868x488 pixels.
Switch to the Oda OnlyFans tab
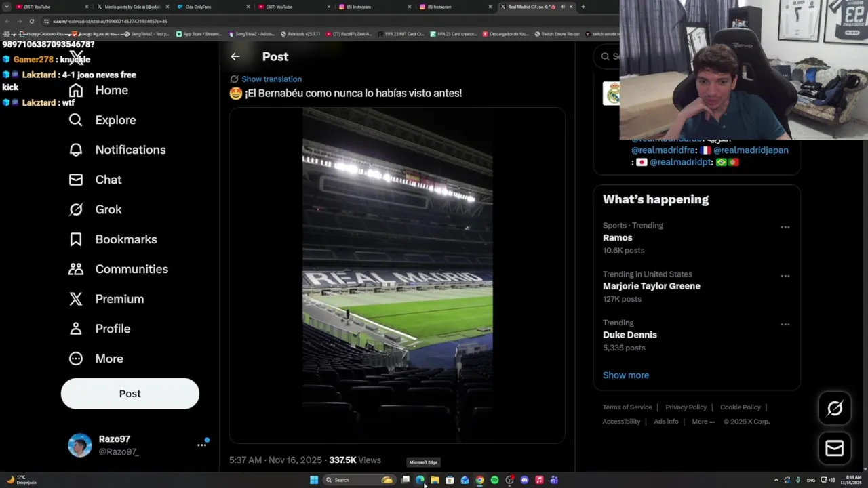pos(213,7)
